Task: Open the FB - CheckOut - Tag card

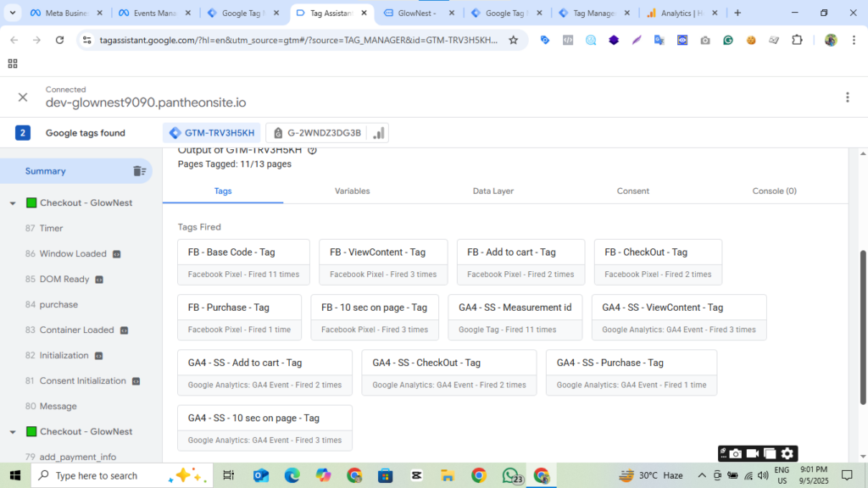Action: (658, 263)
